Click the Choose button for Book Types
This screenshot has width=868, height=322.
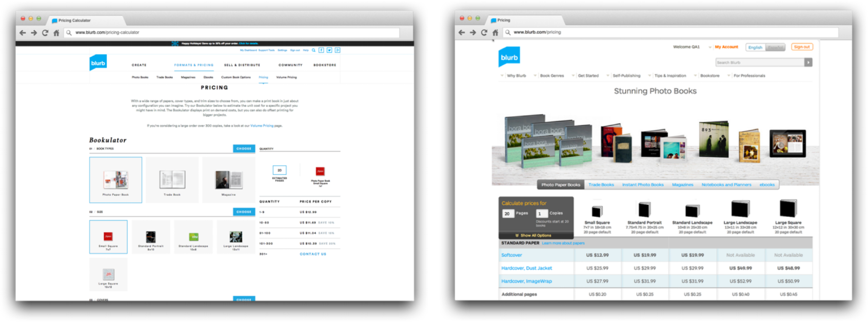(x=244, y=149)
